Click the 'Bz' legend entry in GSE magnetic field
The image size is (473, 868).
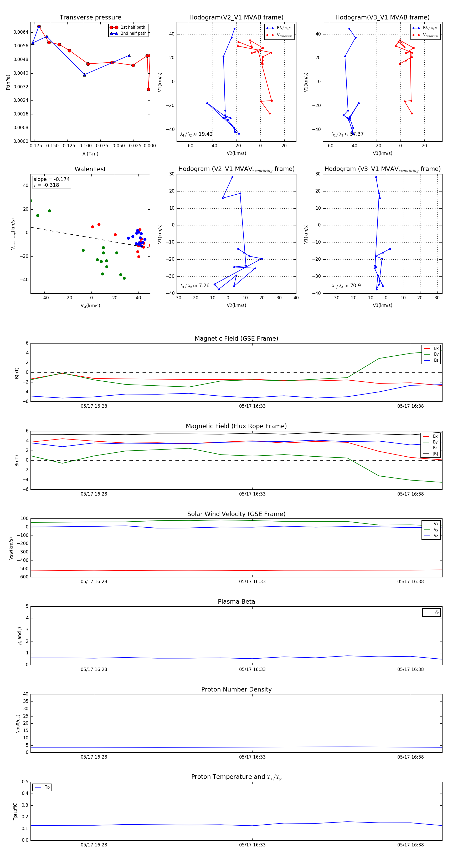point(431,360)
